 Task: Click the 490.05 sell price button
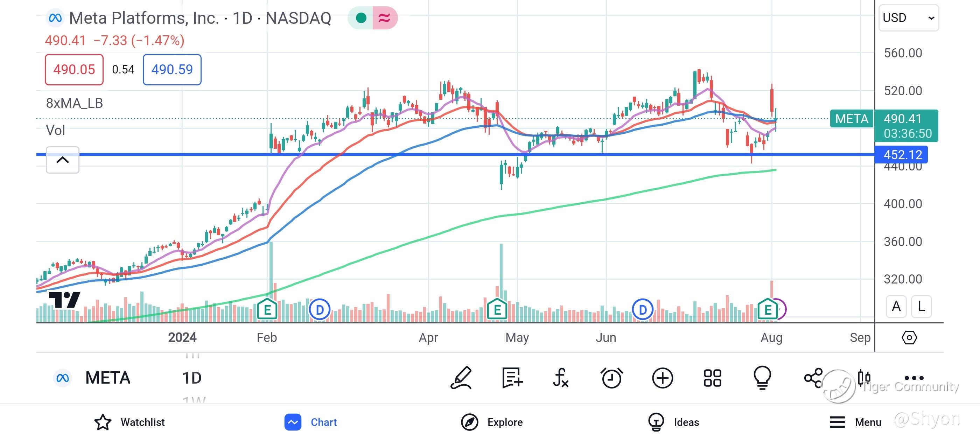pos(74,70)
